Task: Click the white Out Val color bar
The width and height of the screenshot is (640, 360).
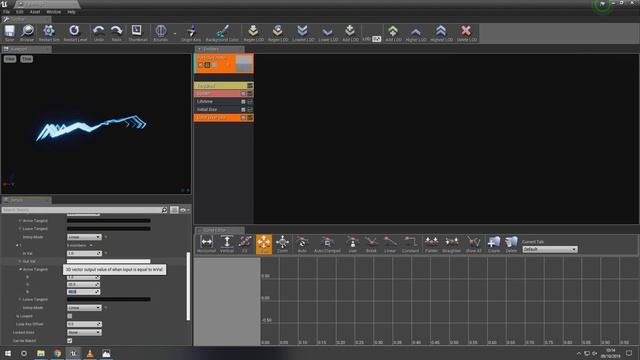Action: coord(109,261)
